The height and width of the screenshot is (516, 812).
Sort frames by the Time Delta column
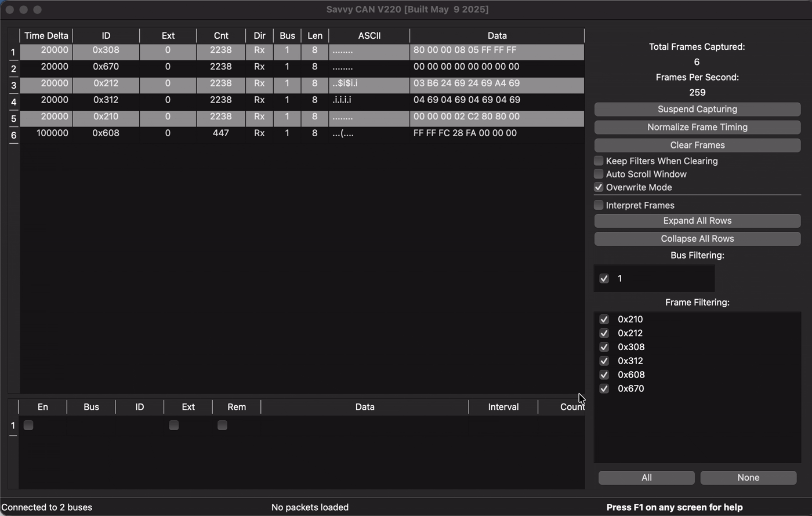coord(46,35)
